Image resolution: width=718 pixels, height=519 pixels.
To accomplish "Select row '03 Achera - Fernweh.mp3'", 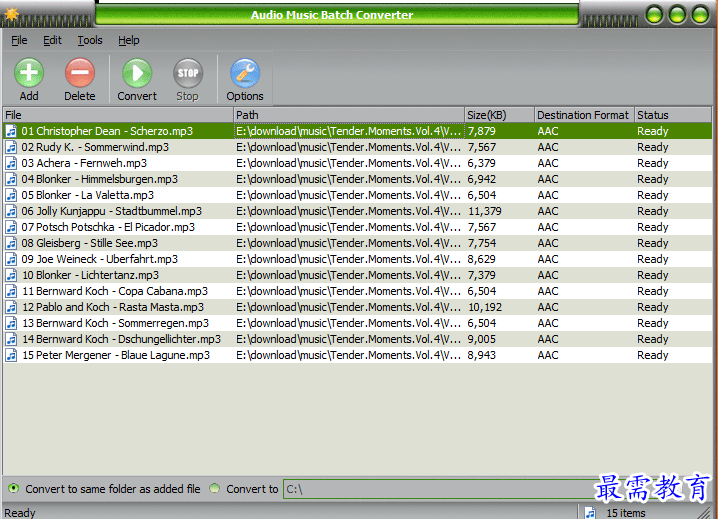I will (x=358, y=163).
